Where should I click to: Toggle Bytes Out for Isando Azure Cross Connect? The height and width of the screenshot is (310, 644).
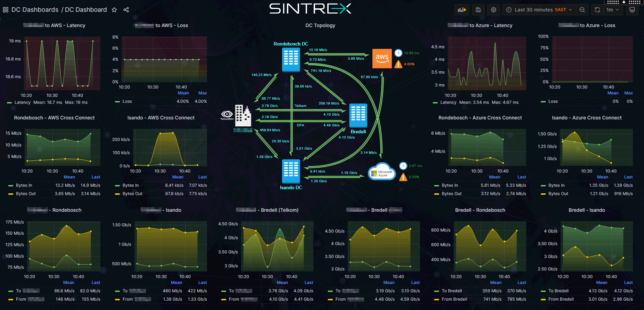(x=558, y=194)
